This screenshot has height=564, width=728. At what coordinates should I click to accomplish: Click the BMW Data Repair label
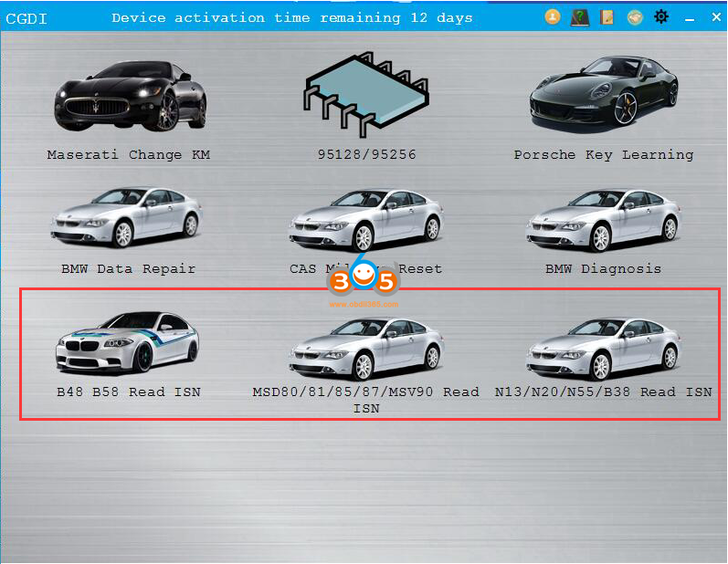point(129,268)
